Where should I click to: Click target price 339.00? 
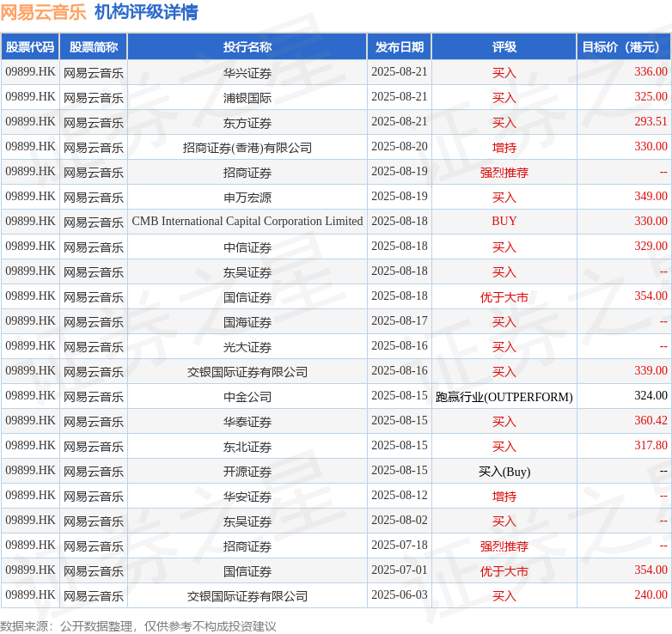pos(651,370)
